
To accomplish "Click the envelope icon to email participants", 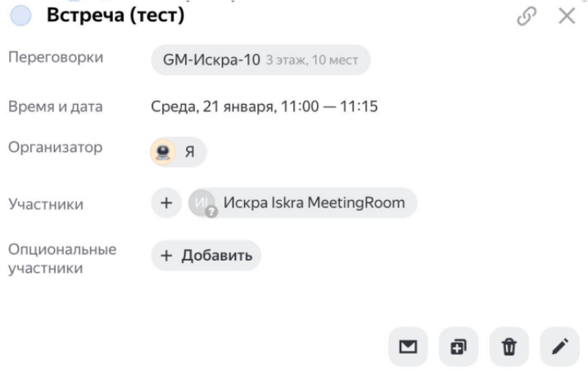I will [x=407, y=348].
